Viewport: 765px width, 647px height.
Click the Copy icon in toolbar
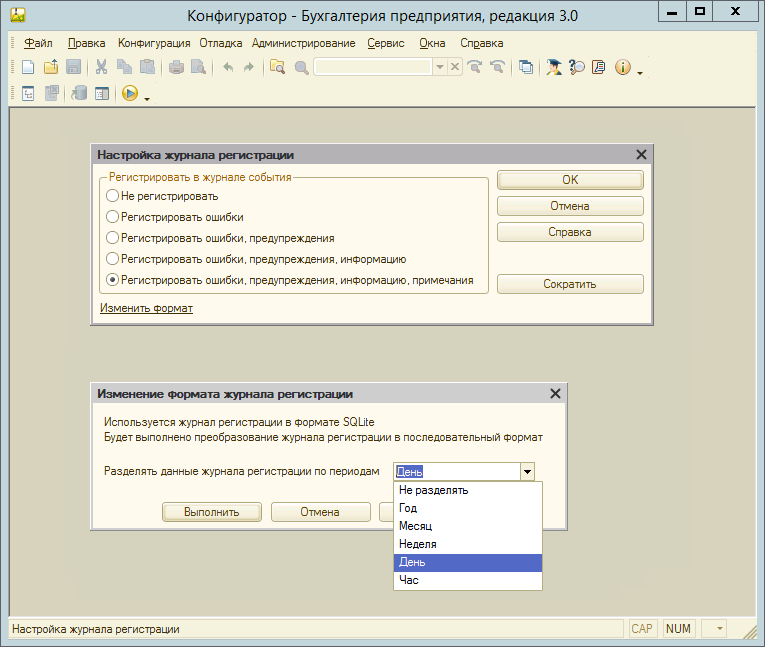pyautogui.click(x=124, y=67)
